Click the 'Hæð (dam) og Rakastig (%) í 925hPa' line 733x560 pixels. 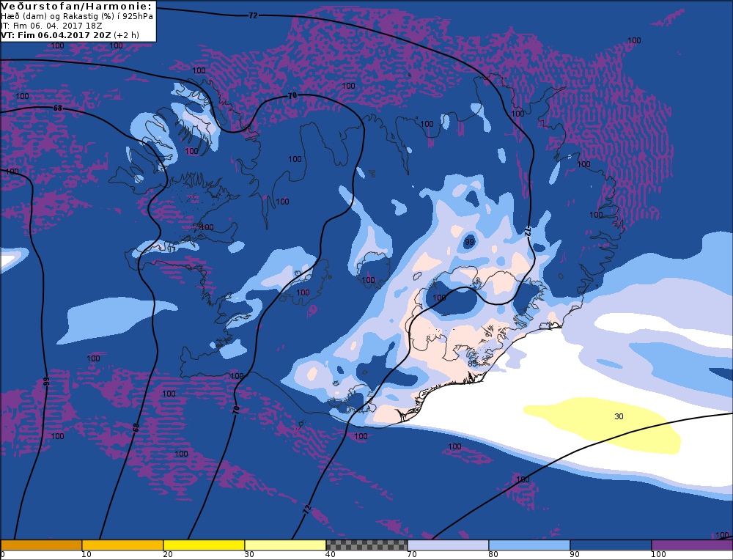(x=77, y=16)
